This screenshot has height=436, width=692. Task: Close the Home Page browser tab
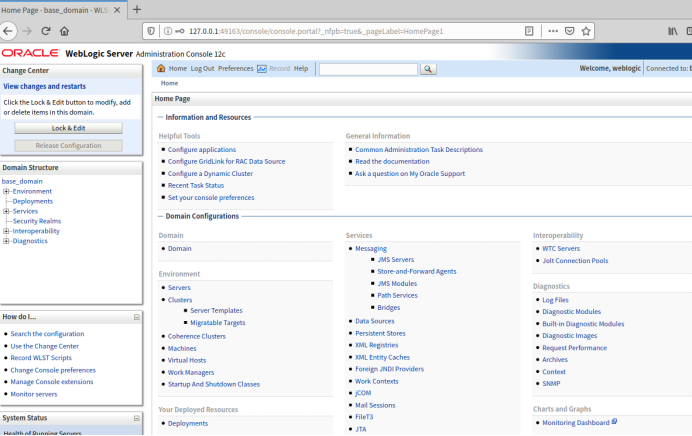pos(117,10)
